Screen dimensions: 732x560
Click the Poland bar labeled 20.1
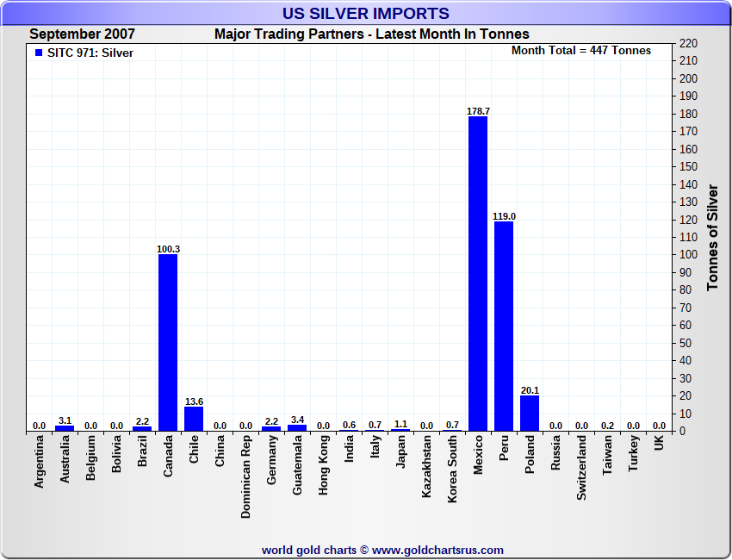click(530, 414)
